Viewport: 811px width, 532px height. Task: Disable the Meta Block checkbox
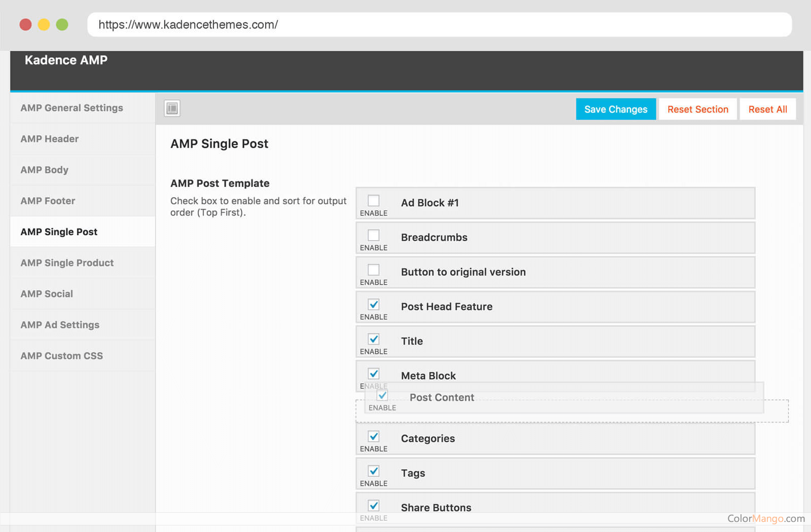click(374, 373)
